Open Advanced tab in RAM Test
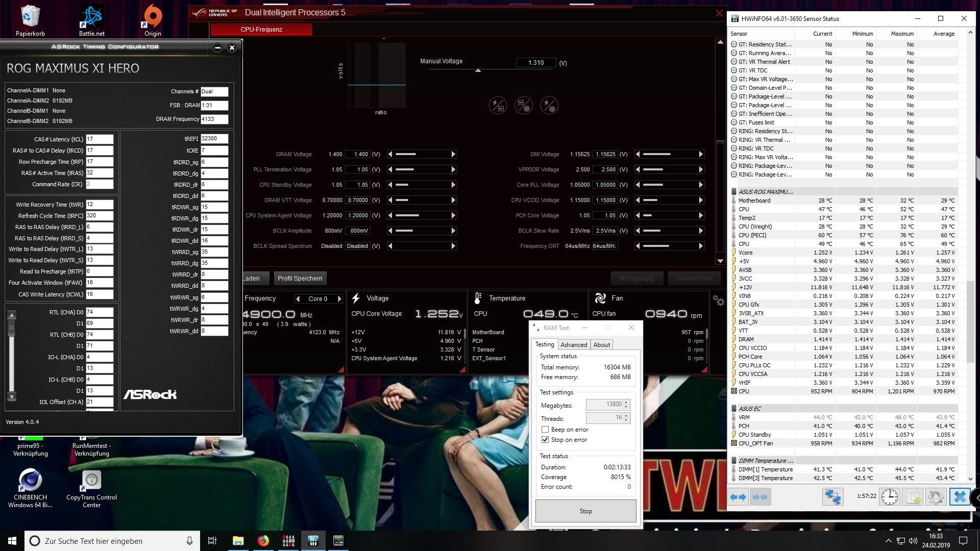Viewport: 980px width, 551px height. tap(574, 345)
